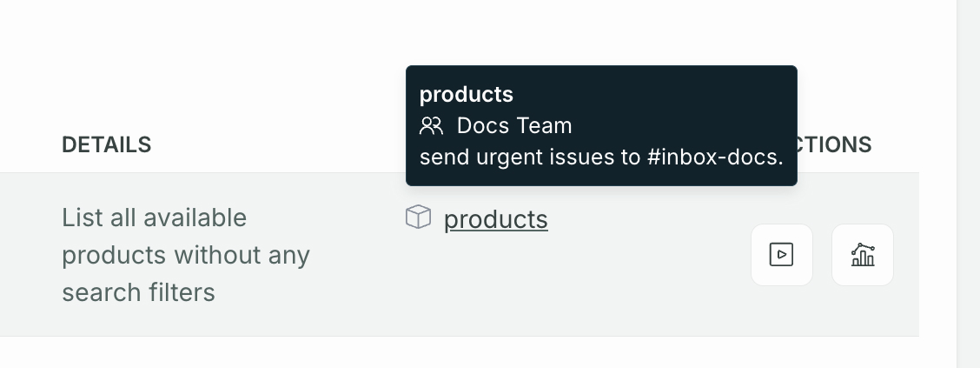Click the white square around the play icon
This screenshot has height=368, width=980.
coord(781,255)
